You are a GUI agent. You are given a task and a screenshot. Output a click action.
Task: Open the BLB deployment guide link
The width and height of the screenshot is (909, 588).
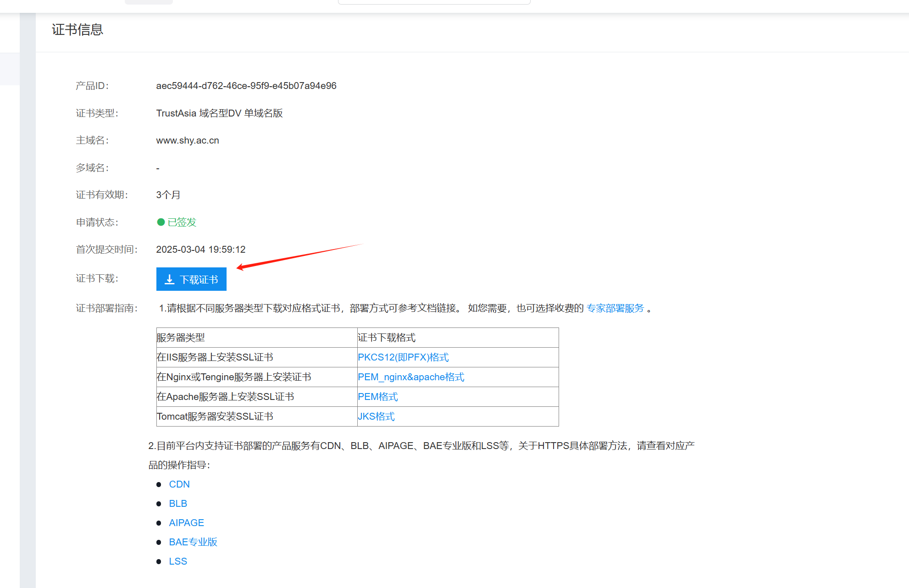pos(178,504)
